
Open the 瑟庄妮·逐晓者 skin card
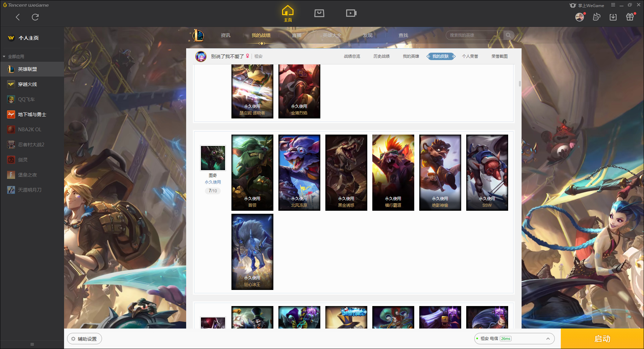click(x=252, y=91)
